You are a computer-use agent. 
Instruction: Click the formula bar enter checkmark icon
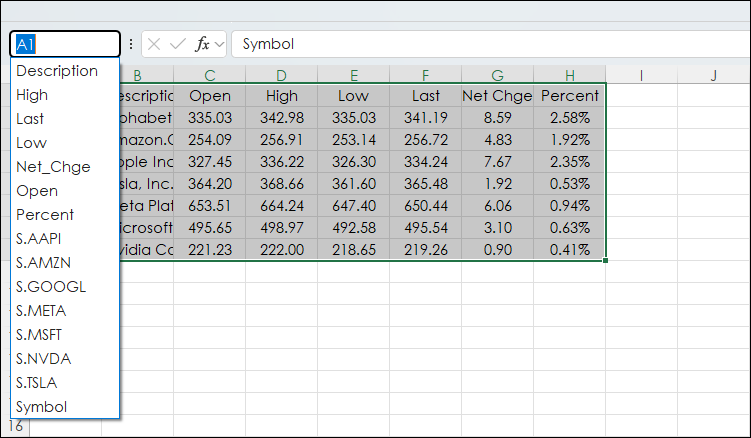(178, 44)
